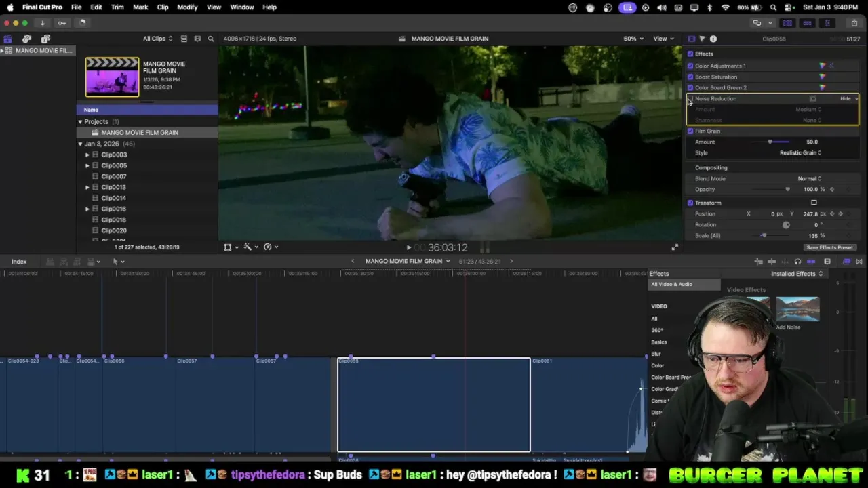This screenshot has width=868, height=488.
Task: Click Save Effects Preset button
Action: tap(829, 247)
